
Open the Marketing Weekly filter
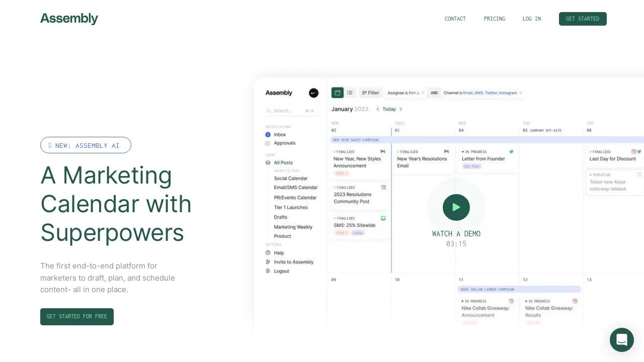pyautogui.click(x=293, y=227)
